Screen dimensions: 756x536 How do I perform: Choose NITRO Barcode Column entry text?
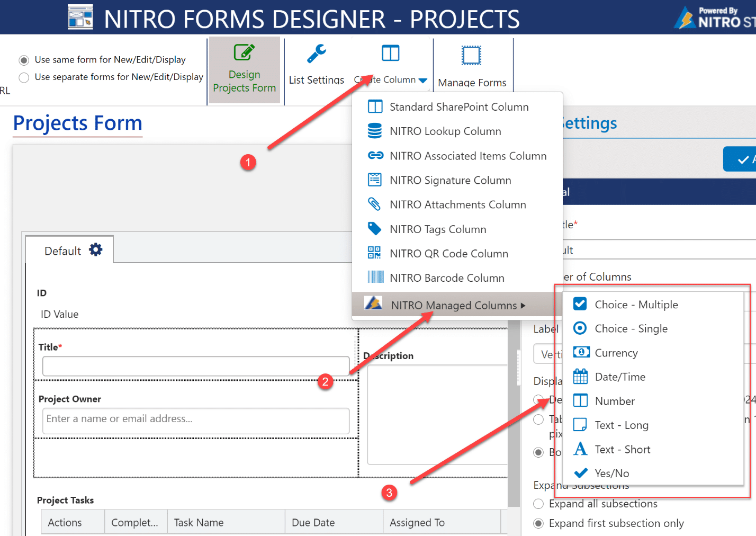[447, 278]
